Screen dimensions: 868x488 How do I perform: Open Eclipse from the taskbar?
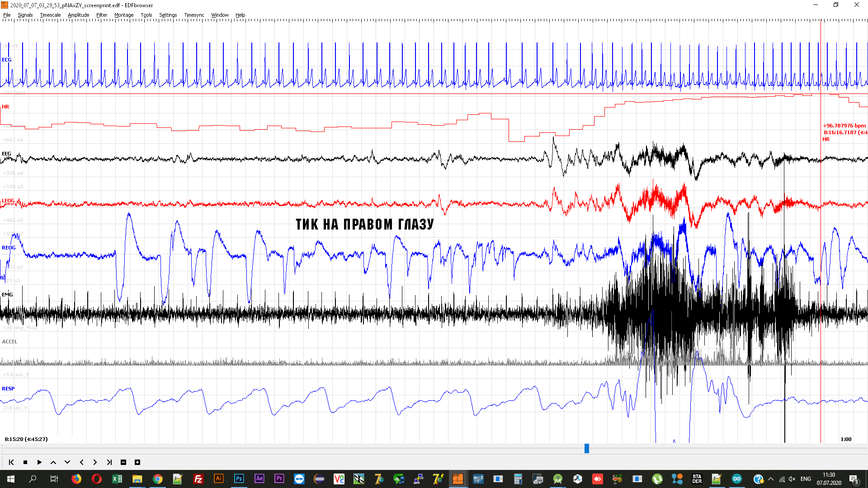319,479
